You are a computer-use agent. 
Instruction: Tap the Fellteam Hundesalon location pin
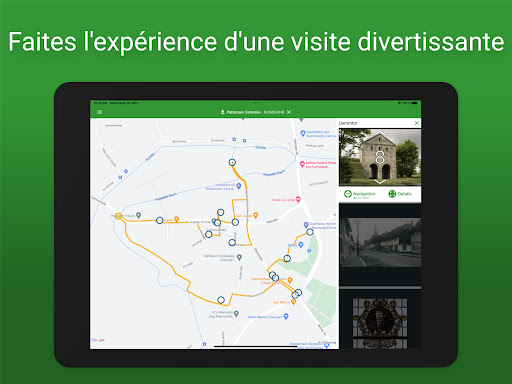click(x=239, y=257)
